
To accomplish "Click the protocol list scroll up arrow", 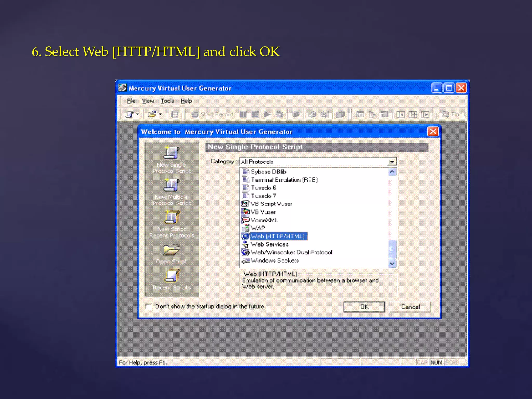I will coord(392,172).
